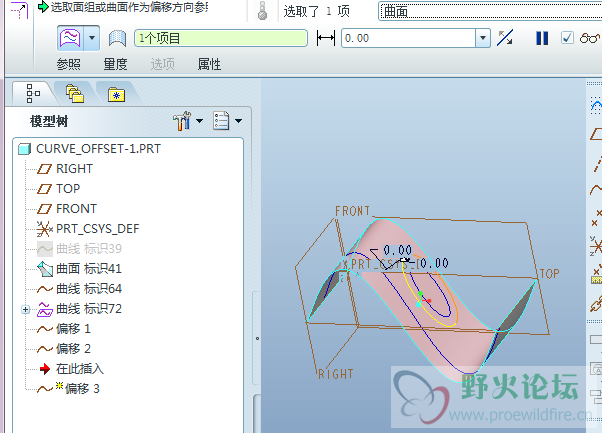This screenshot has height=433, width=602.
Task: Click the sketch tool icon in right toolbar
Action: [x=596, y=106]
